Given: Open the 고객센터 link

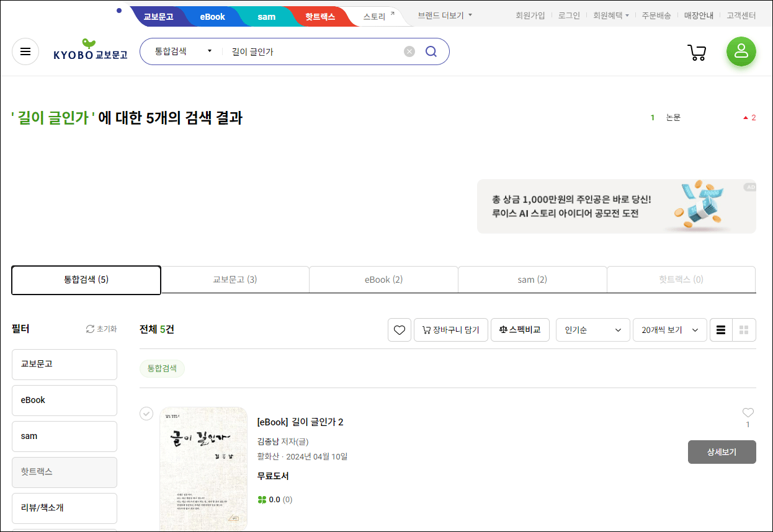Looking at the screenshot, I should [741, 16].
